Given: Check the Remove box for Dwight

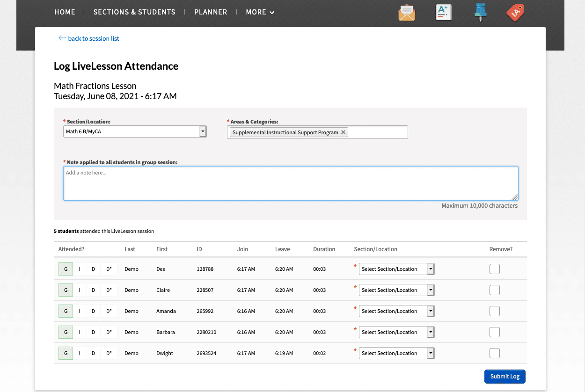Looking at the screenshot, I should 495,353.
